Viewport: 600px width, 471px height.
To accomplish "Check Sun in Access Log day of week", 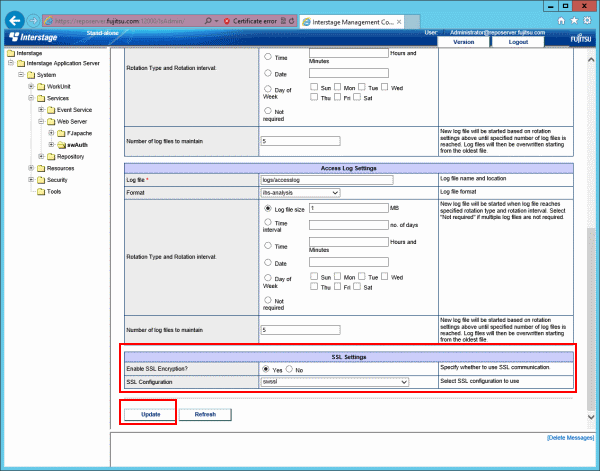I will [x=314, y=276].
